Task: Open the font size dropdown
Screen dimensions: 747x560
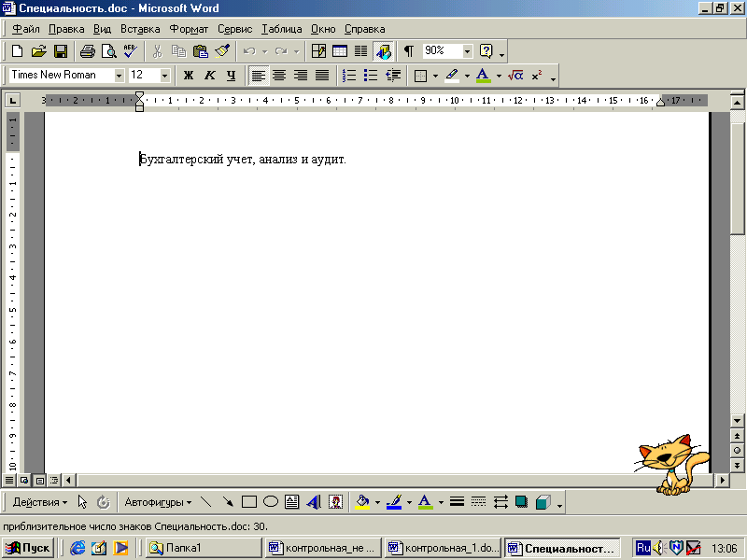Action: click(165, 76)
